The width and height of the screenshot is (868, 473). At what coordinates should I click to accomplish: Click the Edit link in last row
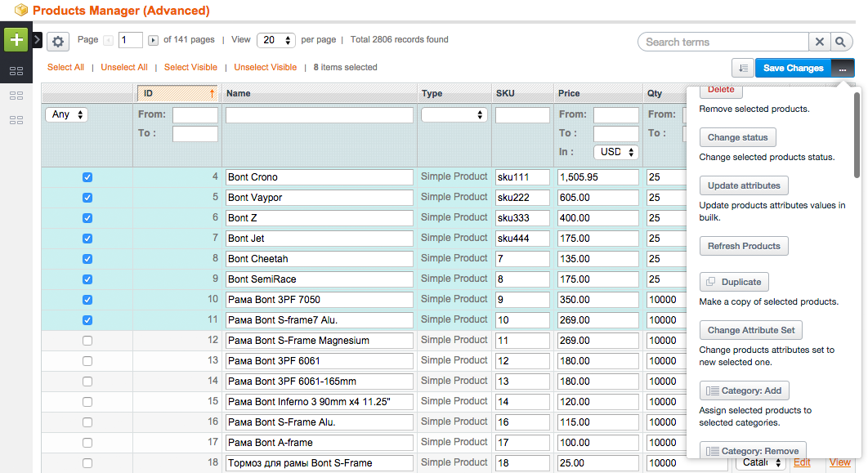802,462
